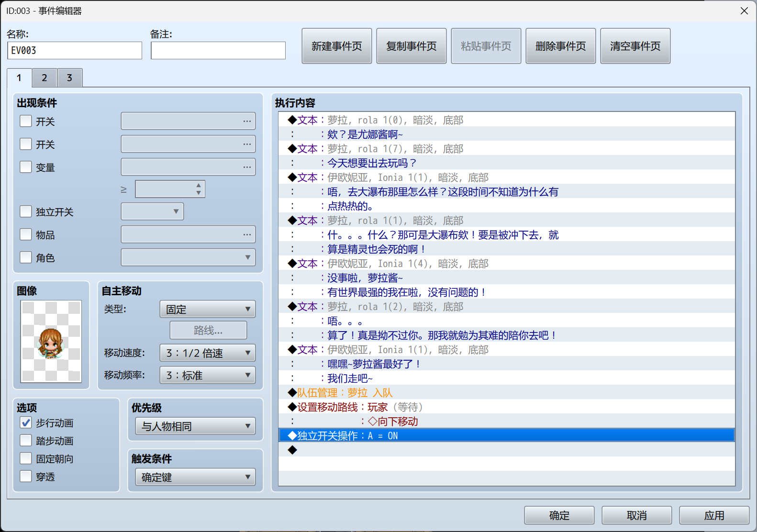The height and width of the screenshot is (532, 757).
Task: Click the 应用 button
Action: pos(714,515)
